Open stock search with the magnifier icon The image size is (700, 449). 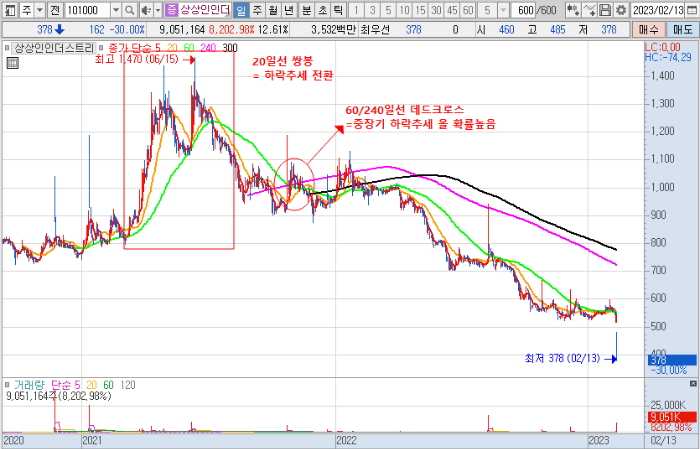(x=129, y=10)
